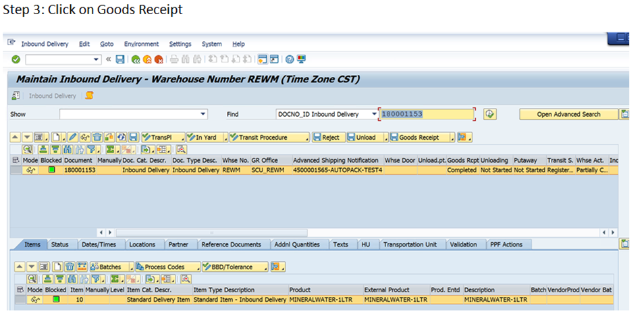Click the binoculars Find icon above the items table
644x328 pixels.
tap(72, 279)
